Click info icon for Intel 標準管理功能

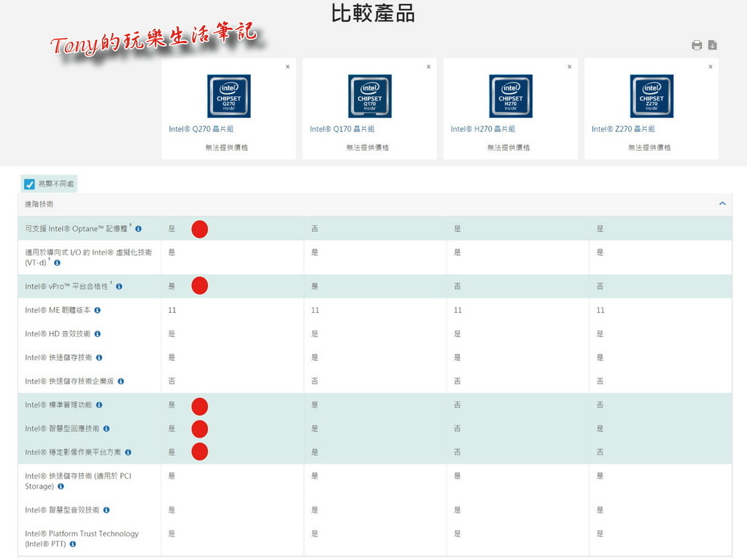point(99,405)
